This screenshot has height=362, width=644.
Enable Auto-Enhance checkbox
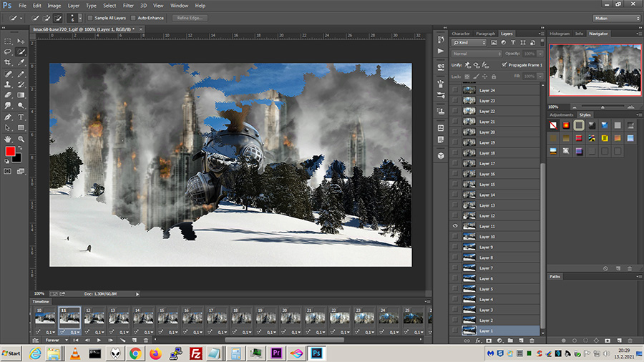tap(133, 18)
